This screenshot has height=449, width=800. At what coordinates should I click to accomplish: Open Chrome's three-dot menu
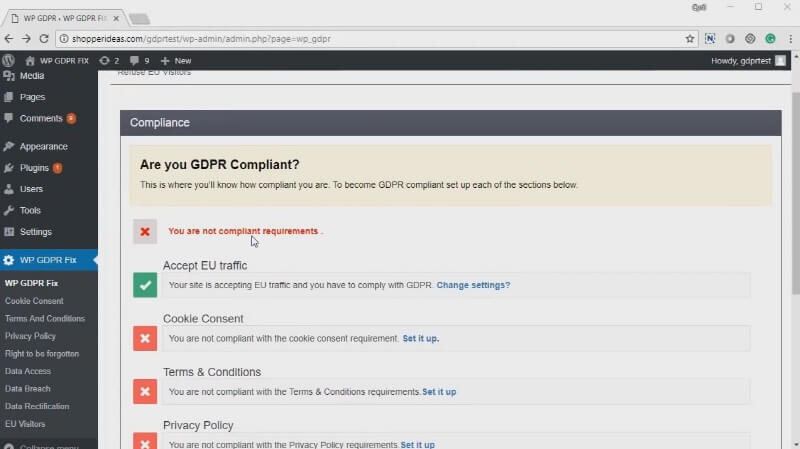(790, 39)
